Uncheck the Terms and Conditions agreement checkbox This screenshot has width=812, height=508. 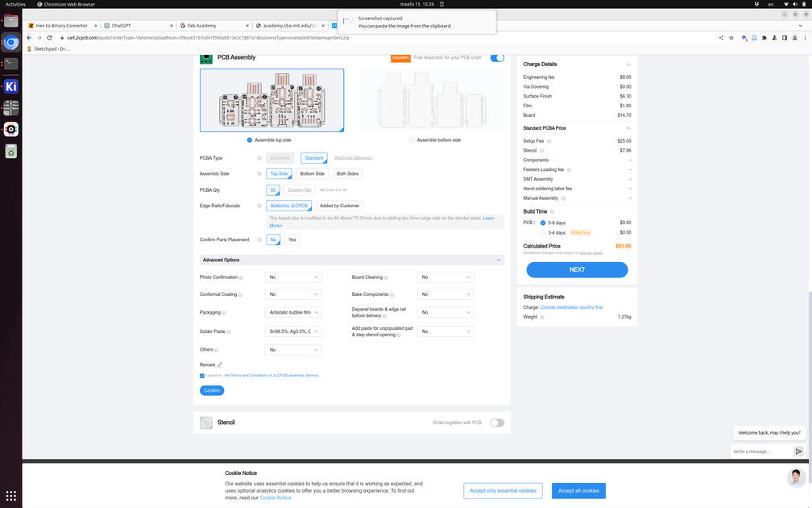202,375
